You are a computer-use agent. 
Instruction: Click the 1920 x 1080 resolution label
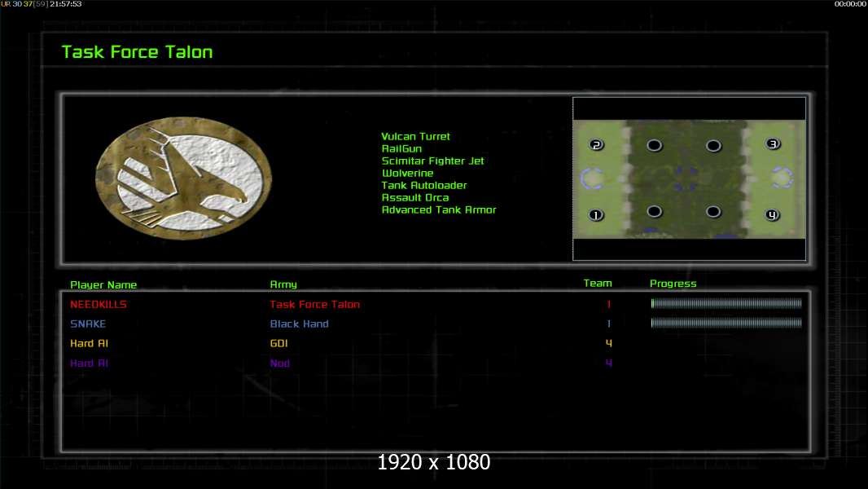[433, 462]
